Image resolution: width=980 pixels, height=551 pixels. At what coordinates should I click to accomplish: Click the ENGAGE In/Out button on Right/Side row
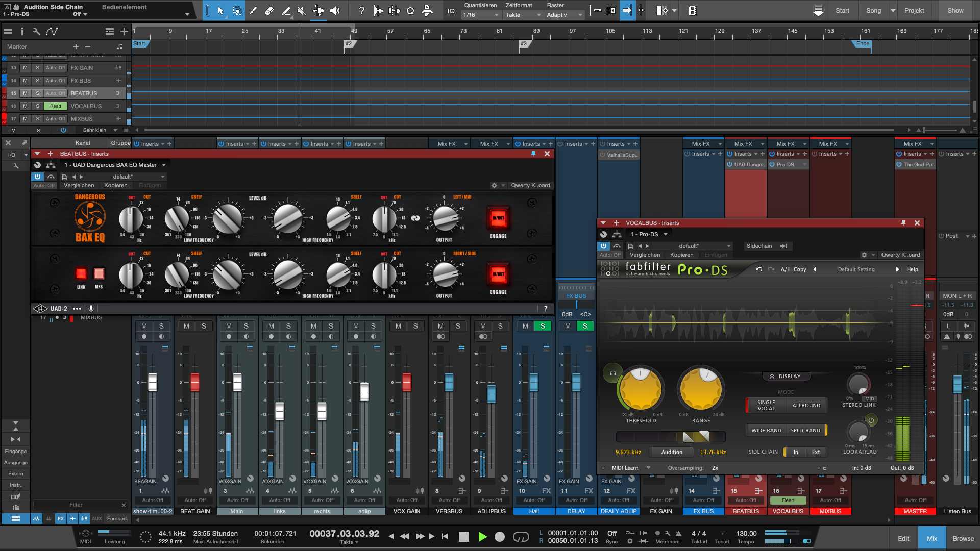[x=498, y=274]
